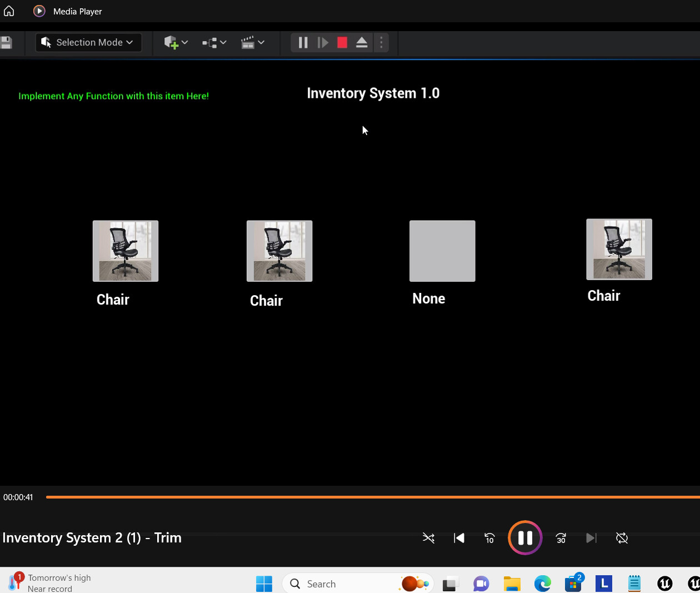Click the save level disk icon
Viewport: 700px width, 593px height.
tap(6, 42)
